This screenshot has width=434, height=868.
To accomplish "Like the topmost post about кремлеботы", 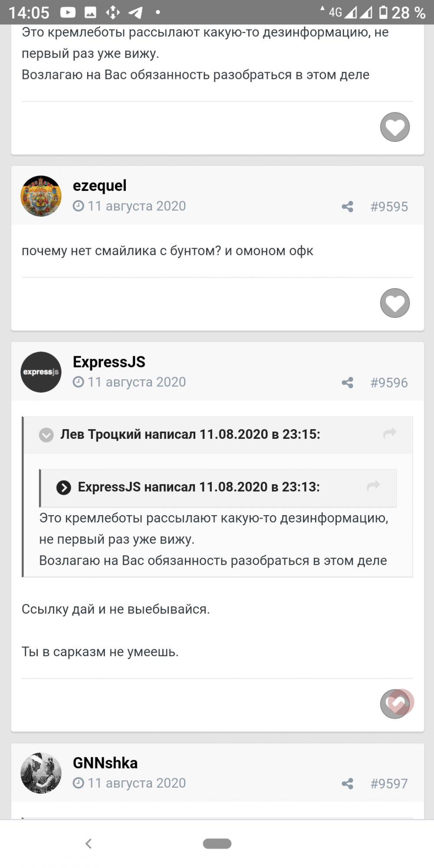I will tap(395, 127).
